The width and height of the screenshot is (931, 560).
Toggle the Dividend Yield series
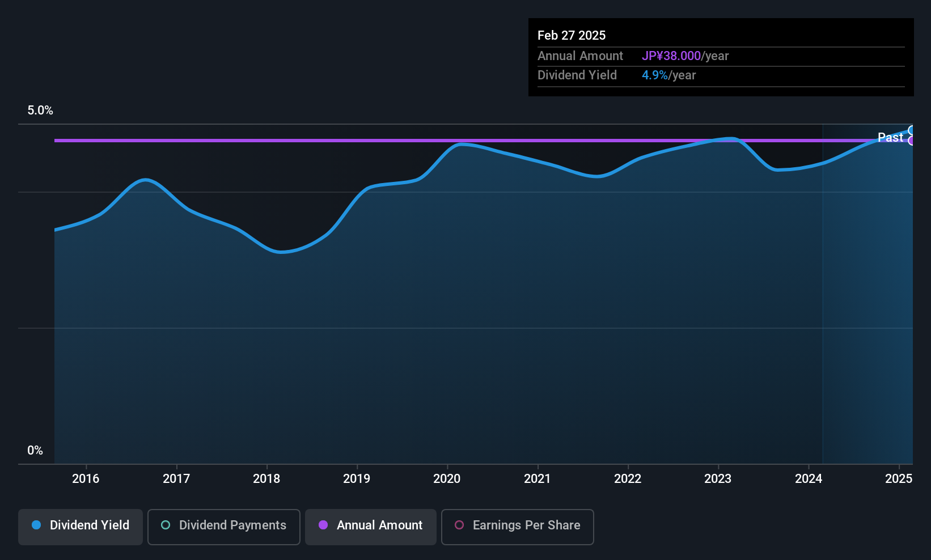click(x=81, y=527)
